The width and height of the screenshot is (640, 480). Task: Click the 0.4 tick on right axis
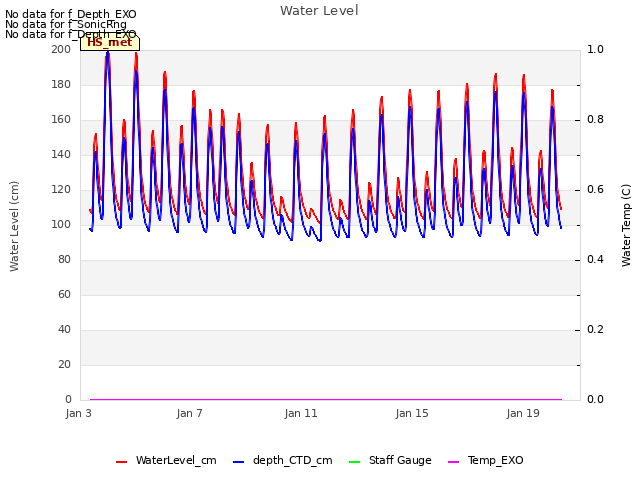[x=595, y=260]
